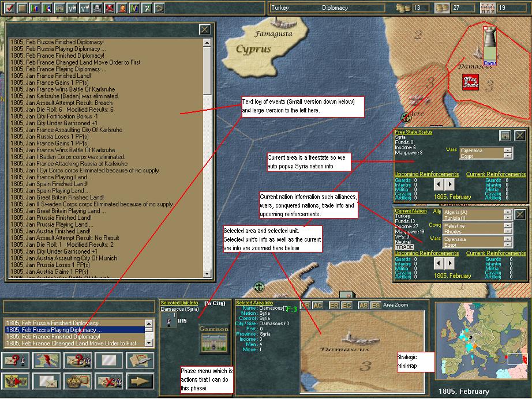
Task: Select the soldier unit icon labeled 1/15
Action: click(x=168, y=321)
